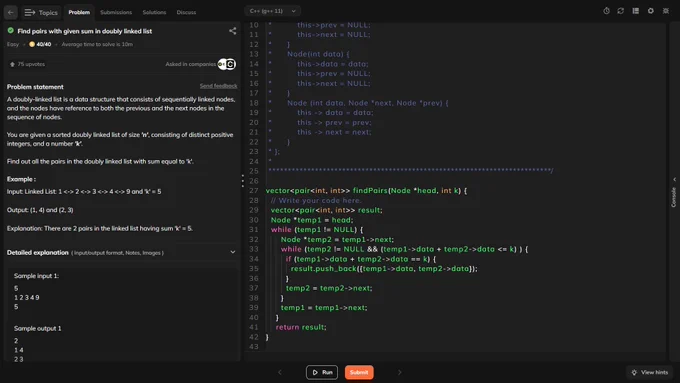The height and width of the screenshot is (383, 680).
Task: Click the Easy difficulty label
Action: tap(13, 44)
